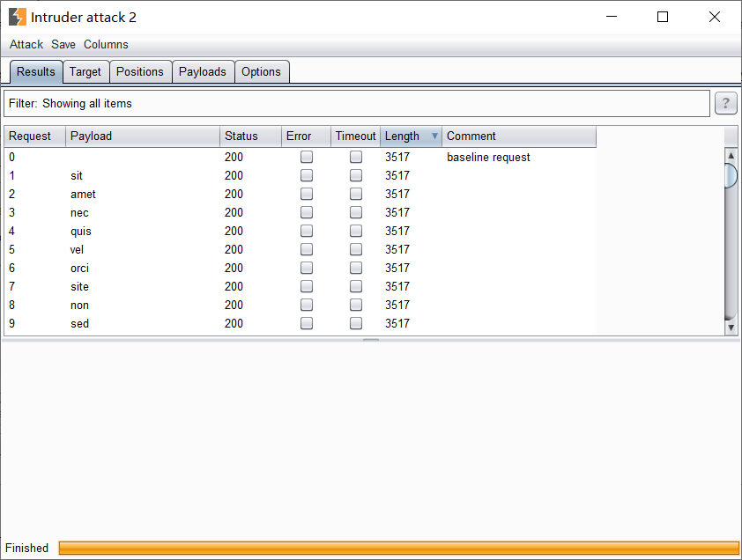Click the filter bar showing all items
Image resolution: width=742 pixels, height=560 pixels.
coord(357,104)
